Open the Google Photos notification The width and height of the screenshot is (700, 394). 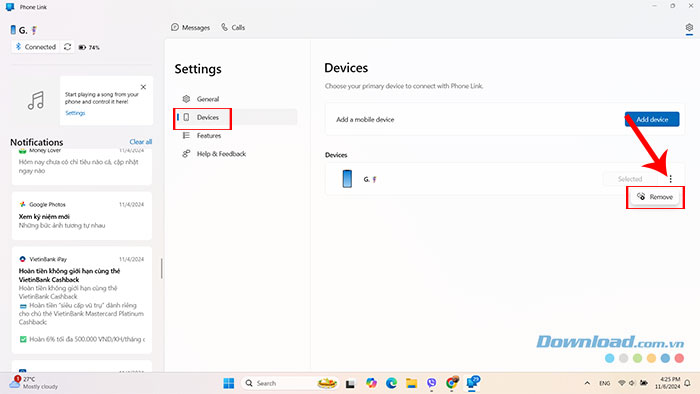(82, 216)
